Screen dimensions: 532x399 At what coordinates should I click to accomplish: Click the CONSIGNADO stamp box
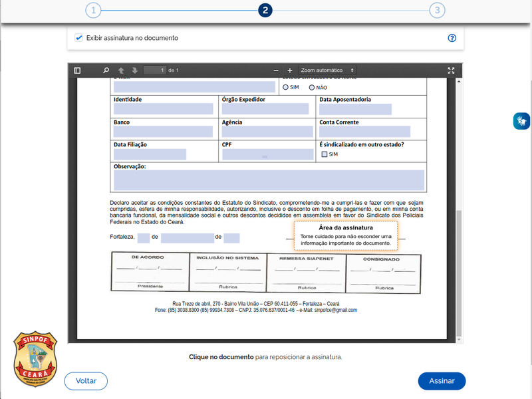(384, 273)
